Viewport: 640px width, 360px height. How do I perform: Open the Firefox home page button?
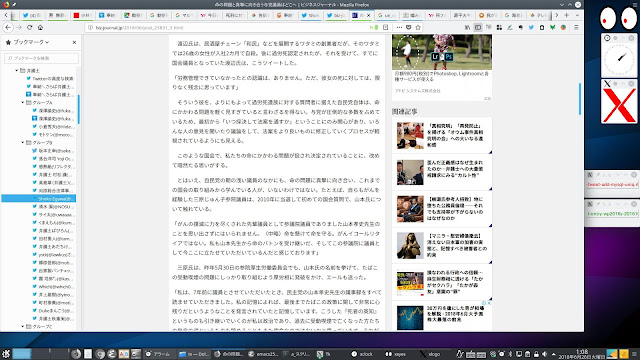coord(40,27)
